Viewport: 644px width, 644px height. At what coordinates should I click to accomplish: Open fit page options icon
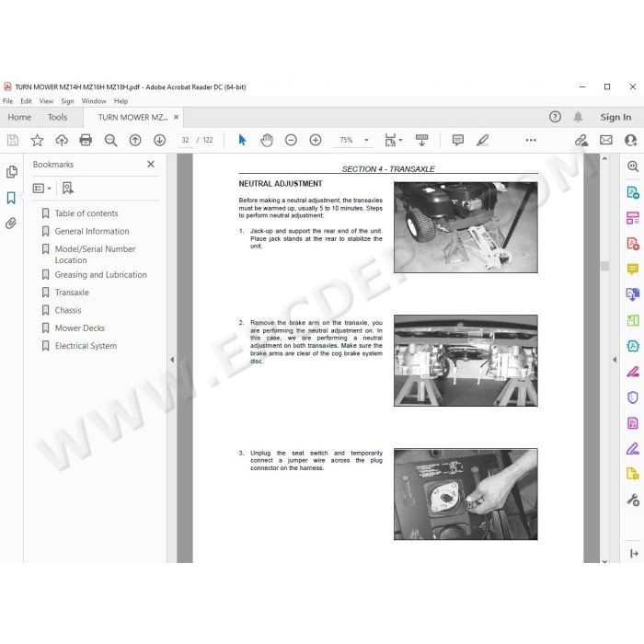pyautogui.click(x=393, y=140)
